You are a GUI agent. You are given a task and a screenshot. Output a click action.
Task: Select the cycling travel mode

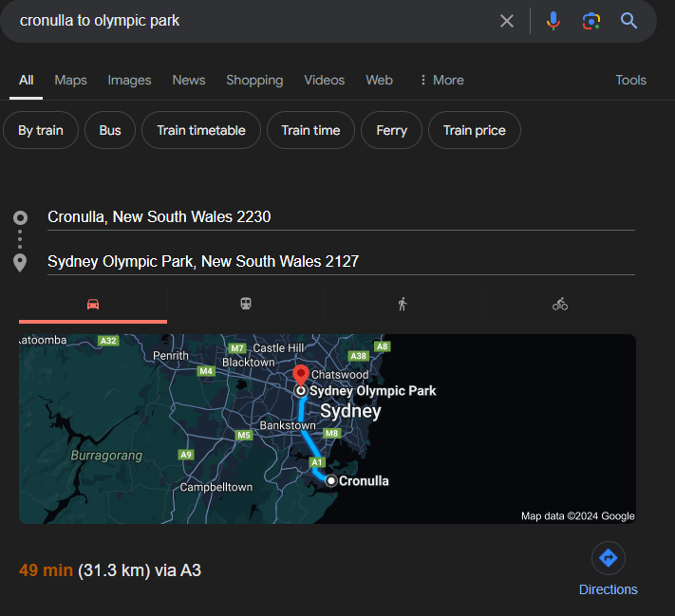pos(560,305)
